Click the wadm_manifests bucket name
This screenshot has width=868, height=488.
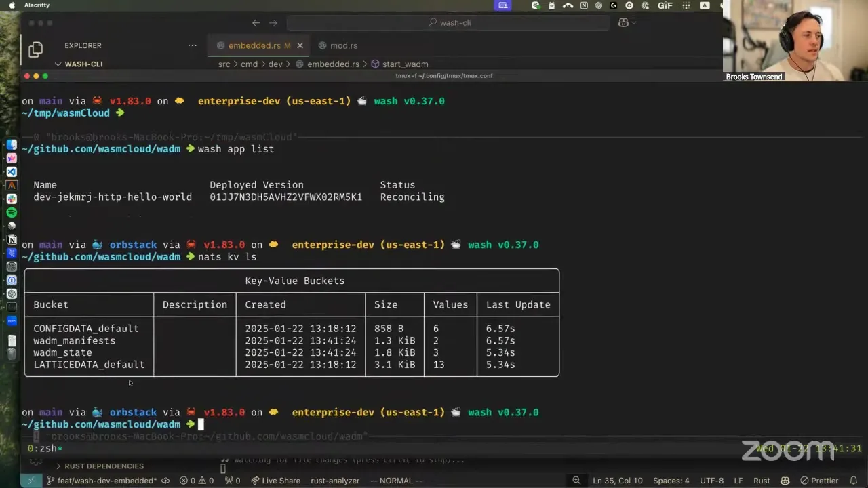click(75, 340)
